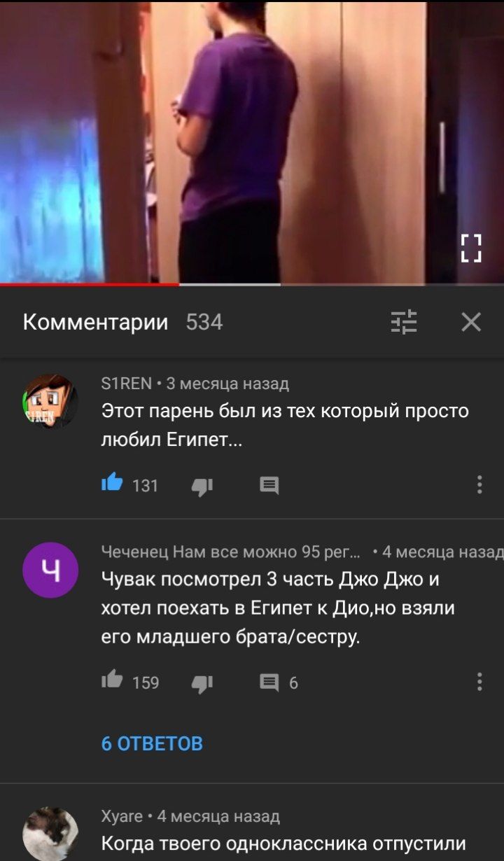Close the comments panel with X

[471, 322]
